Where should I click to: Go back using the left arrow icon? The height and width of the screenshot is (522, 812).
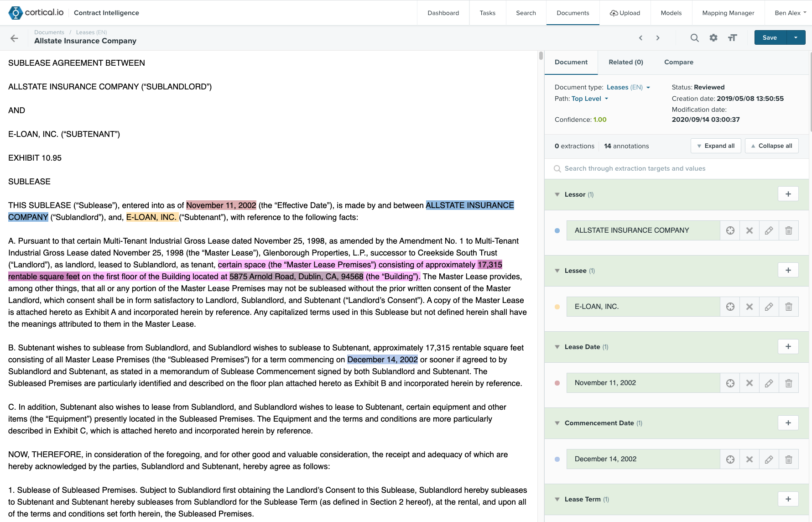pyautogui.click(x=14, y=38)
